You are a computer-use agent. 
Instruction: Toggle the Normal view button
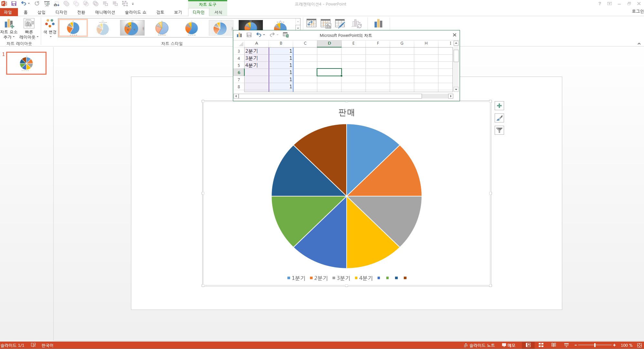528,345
